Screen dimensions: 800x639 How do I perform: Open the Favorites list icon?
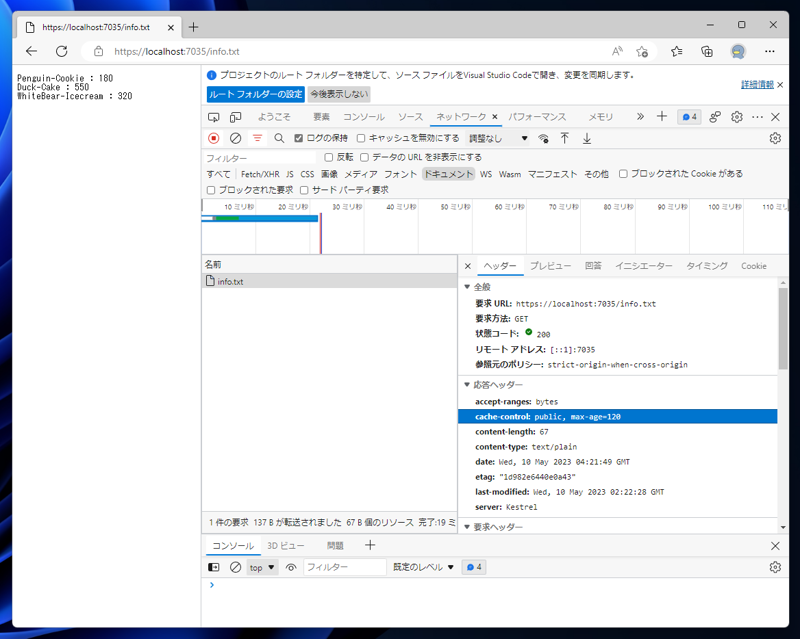point(677,51)
